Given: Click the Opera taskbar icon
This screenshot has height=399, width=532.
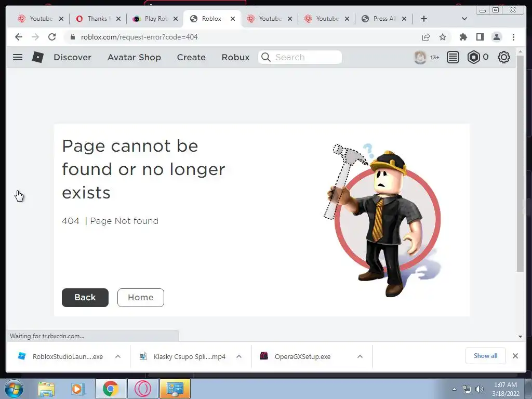Looking at the screenshot, I should (143, 389).
